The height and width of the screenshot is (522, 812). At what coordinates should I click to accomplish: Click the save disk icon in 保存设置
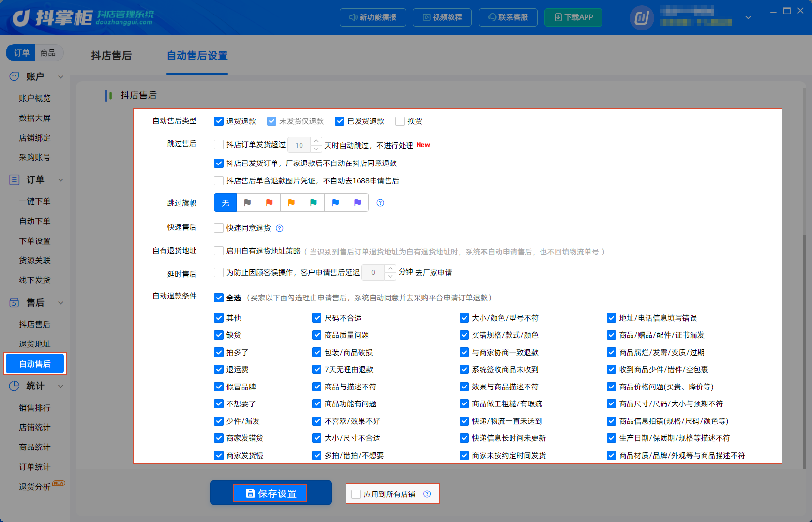250,493
